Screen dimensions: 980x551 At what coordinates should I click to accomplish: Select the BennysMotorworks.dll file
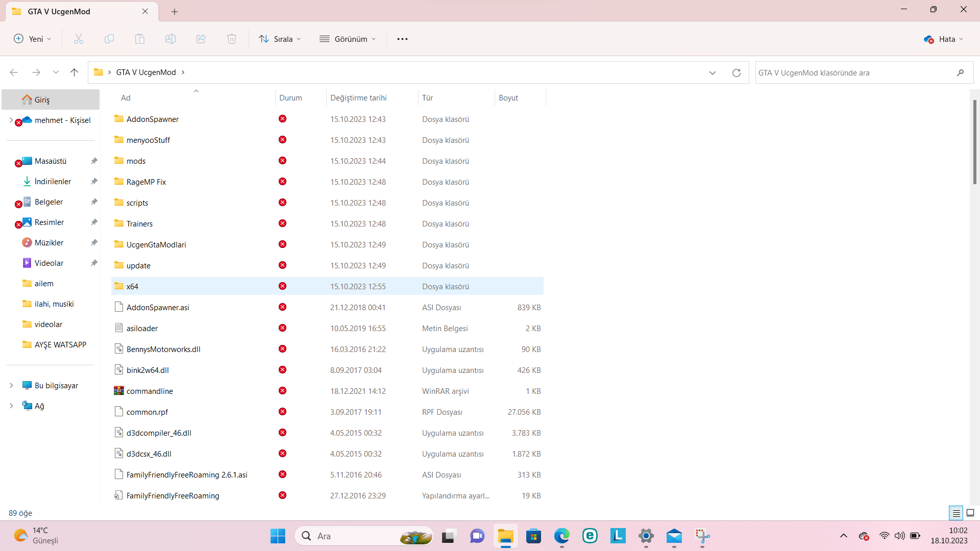click(x=327, y=349)
